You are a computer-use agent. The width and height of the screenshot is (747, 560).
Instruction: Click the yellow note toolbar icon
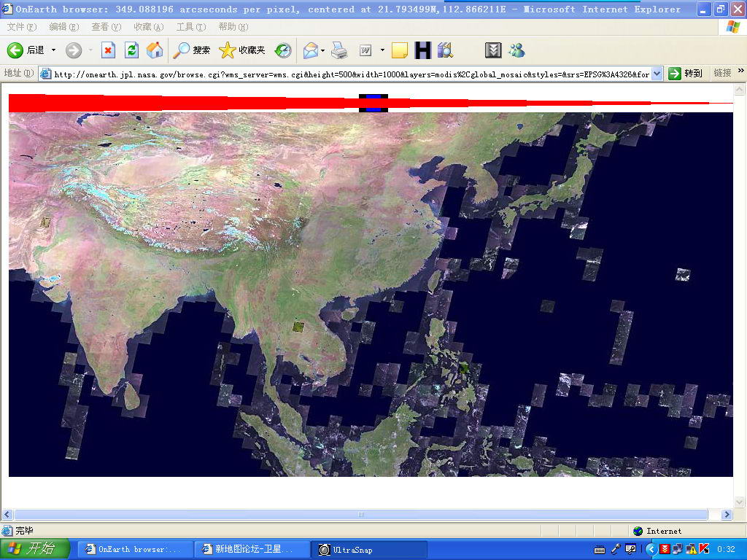(399, 50)
